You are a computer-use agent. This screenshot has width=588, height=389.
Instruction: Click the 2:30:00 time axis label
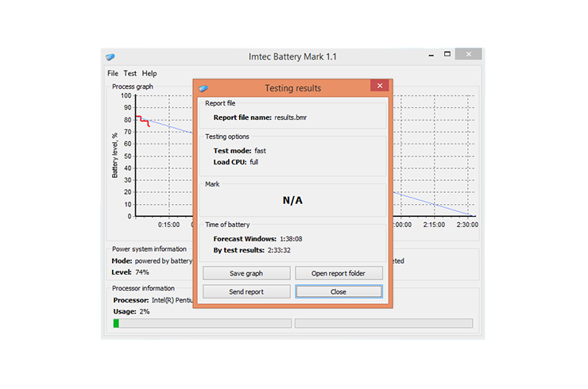point(467,225)
